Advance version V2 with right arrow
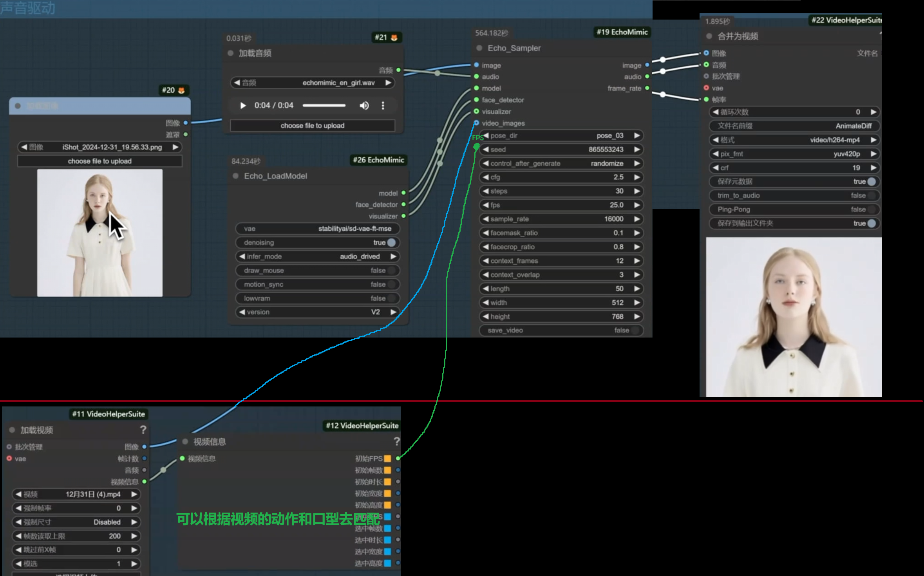 [x=393, y=312]
